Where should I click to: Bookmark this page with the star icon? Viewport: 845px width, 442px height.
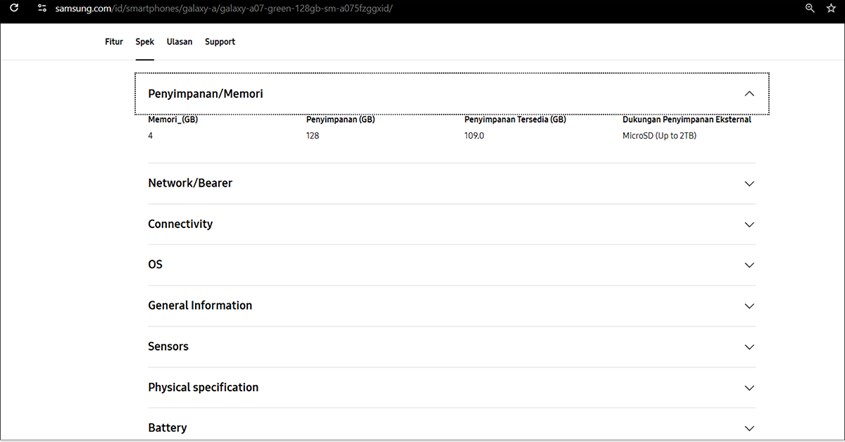click(831, 8)
